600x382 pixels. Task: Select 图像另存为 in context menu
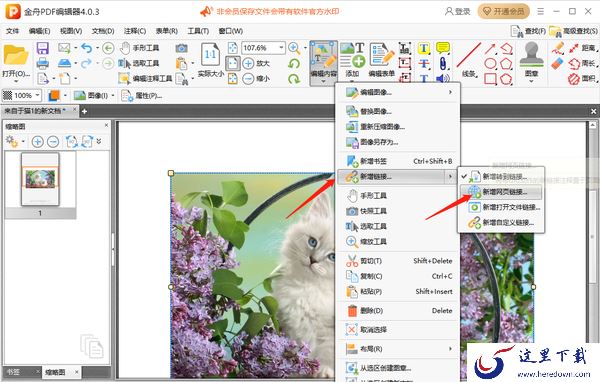point(398,142)
